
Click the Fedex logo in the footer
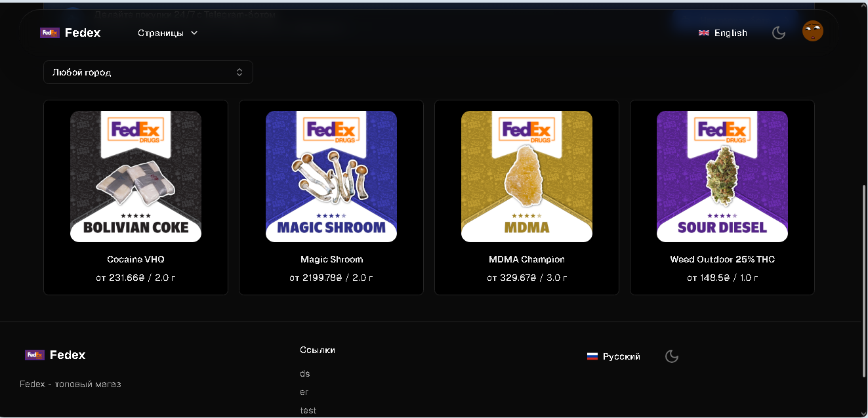pos(55,355)
